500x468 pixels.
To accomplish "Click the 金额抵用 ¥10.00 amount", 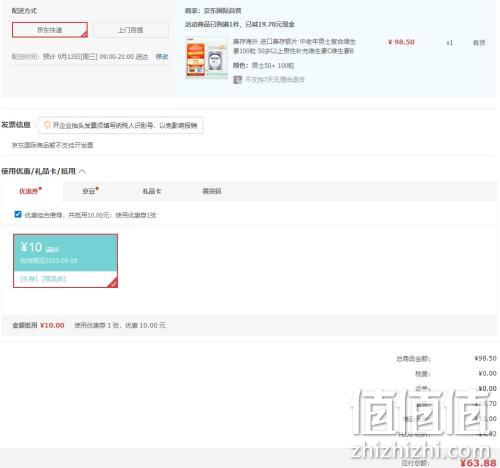I will pyautogui.click(x=52, y=325).
